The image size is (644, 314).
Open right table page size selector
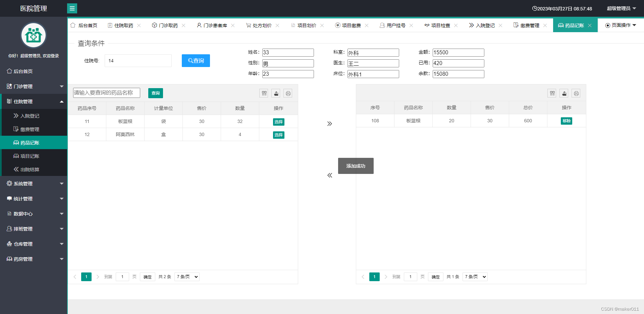point(475,277)
